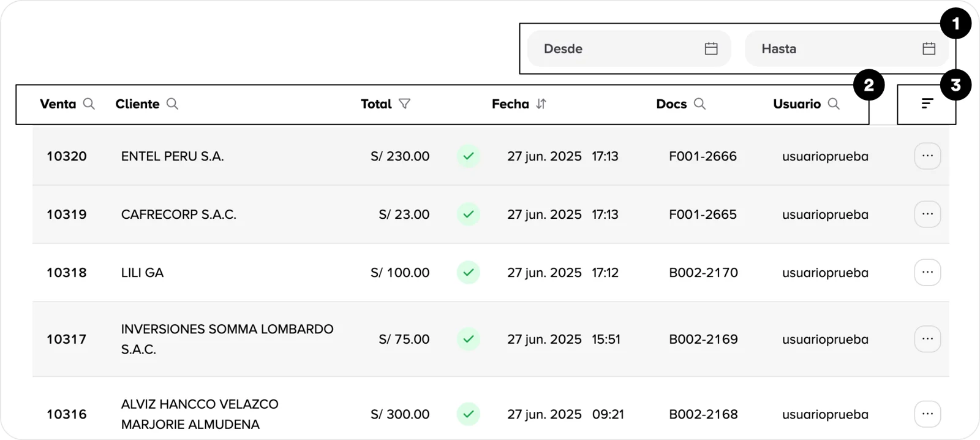Screen dimensions: 980x440
Task: Show actions for sale 10316
Action: click(x=927, y=414)
